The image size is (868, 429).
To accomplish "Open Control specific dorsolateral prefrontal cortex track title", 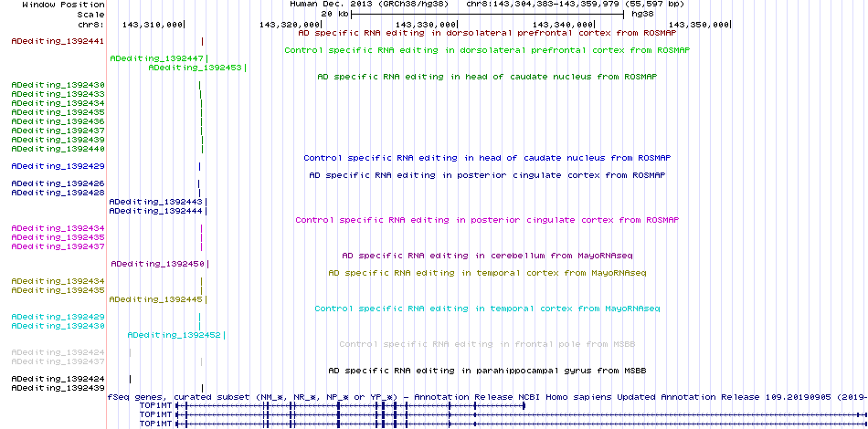I will point(487,50).
